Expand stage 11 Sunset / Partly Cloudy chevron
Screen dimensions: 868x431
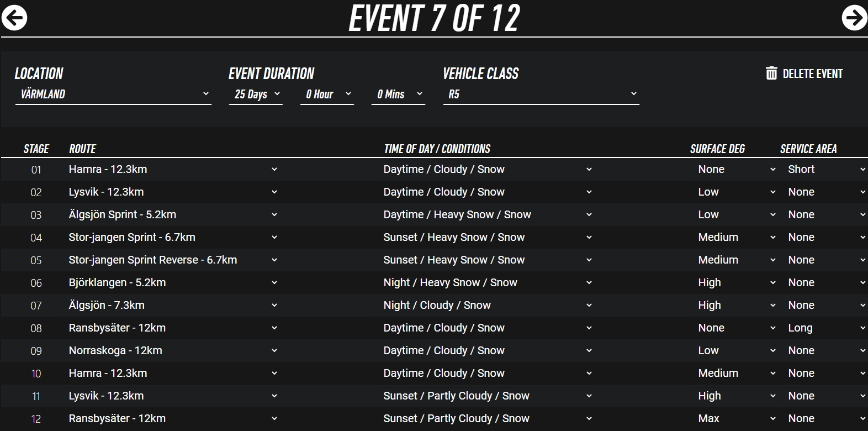[589, 396]
